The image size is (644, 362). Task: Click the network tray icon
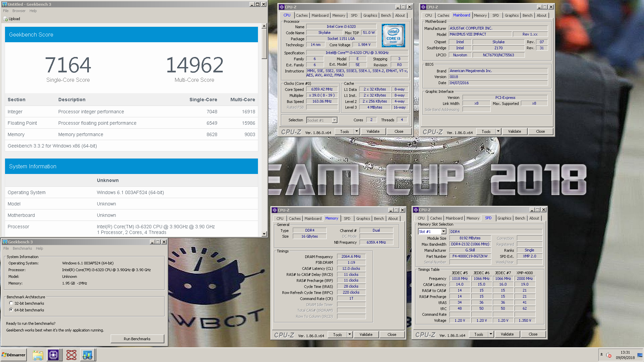tap(640, 355)
